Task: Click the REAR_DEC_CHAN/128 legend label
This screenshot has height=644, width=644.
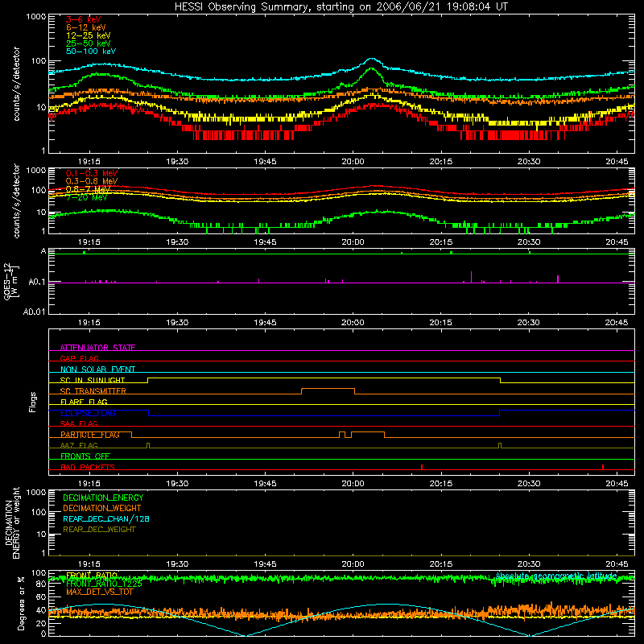Action: (106, 519)
